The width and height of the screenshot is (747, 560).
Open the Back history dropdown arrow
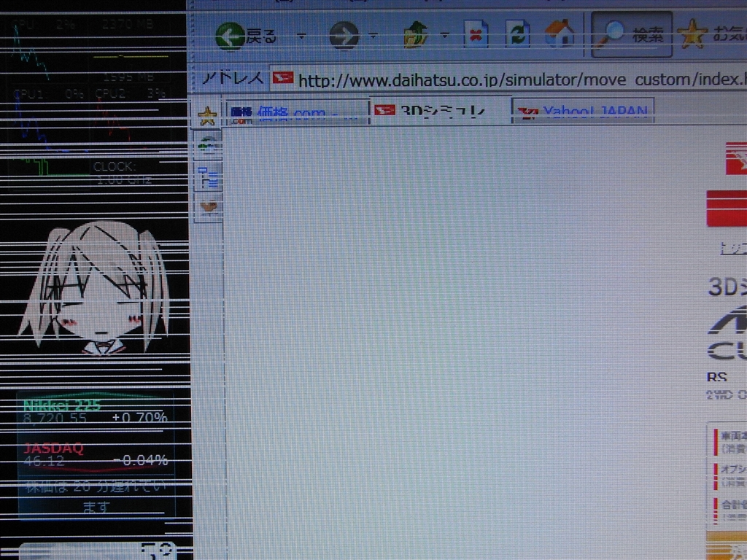click(x=301, y=36)
